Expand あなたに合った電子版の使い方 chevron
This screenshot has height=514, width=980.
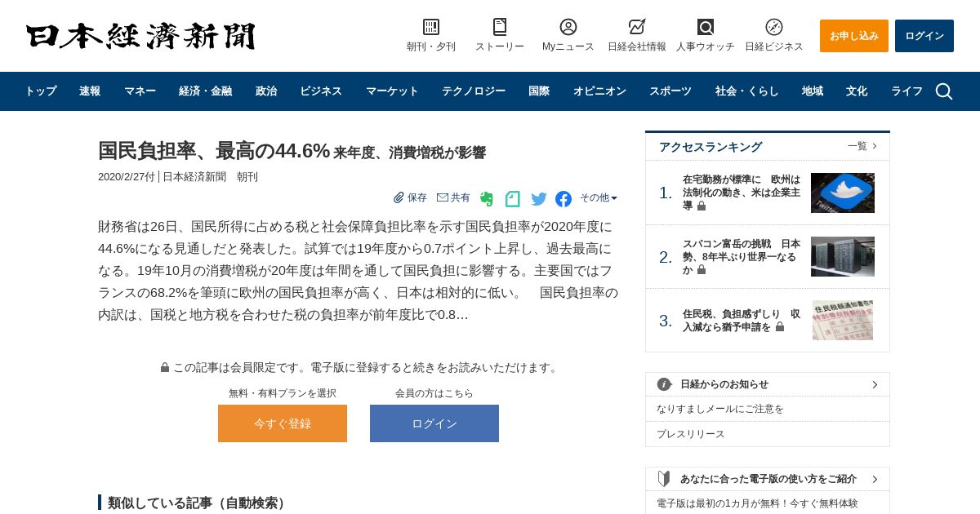click(x=875, y=479)
